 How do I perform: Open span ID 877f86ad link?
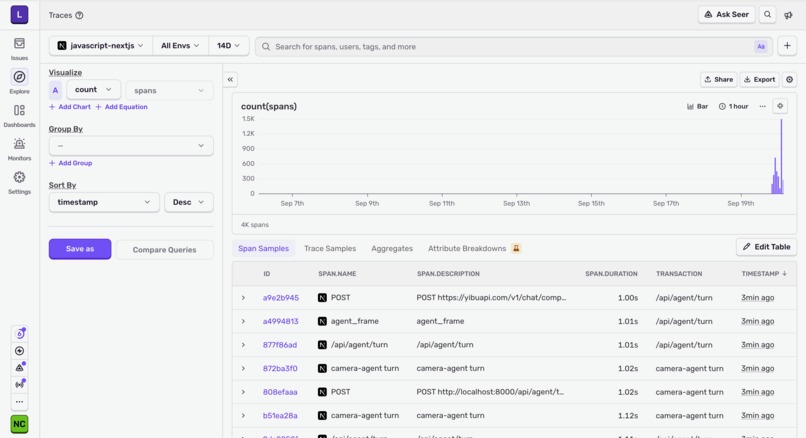tap(280, 345)
